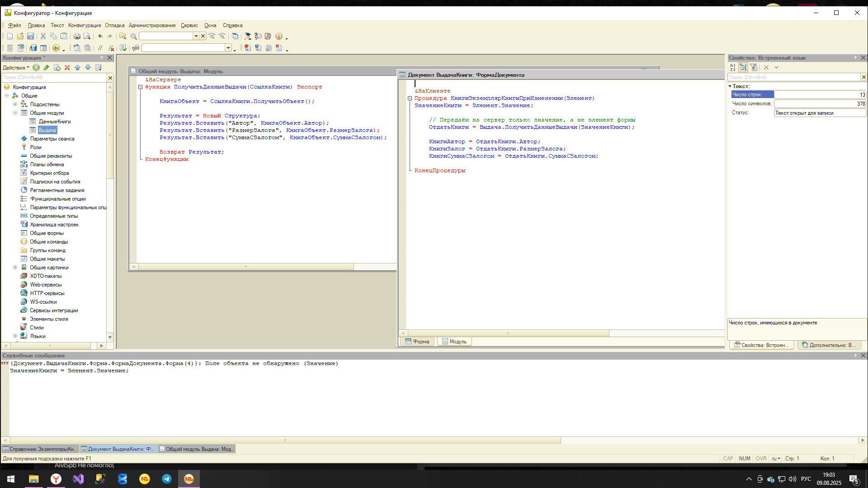Click the Save icon in toolbar
The height and width of the screenshot is (488, 868).
point(30,36)
